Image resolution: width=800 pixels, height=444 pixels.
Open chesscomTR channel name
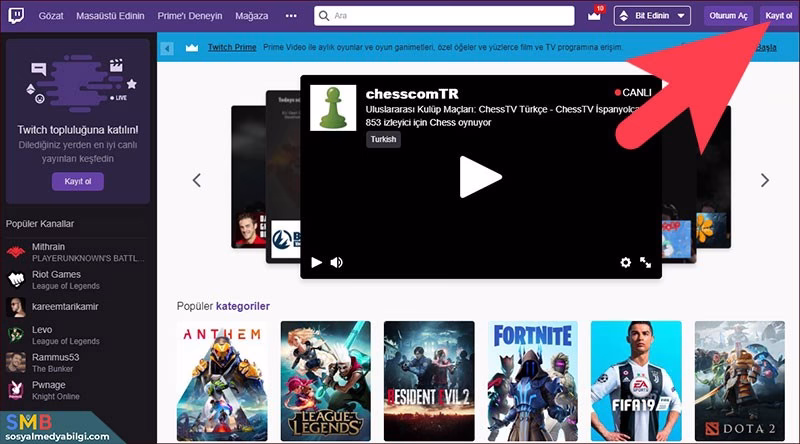click(412, 94)
